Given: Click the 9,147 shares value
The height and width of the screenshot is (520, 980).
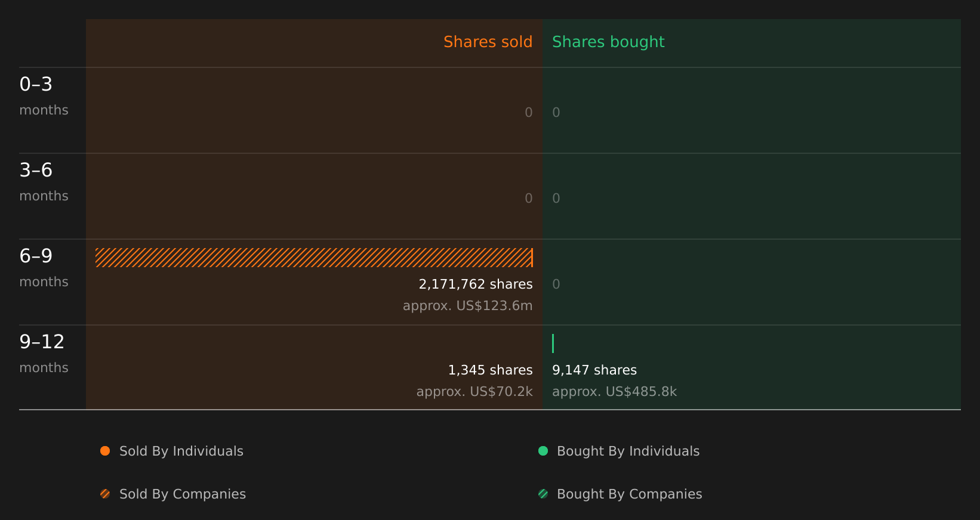Looking at the screenshot, I should (x=594, y=370).
